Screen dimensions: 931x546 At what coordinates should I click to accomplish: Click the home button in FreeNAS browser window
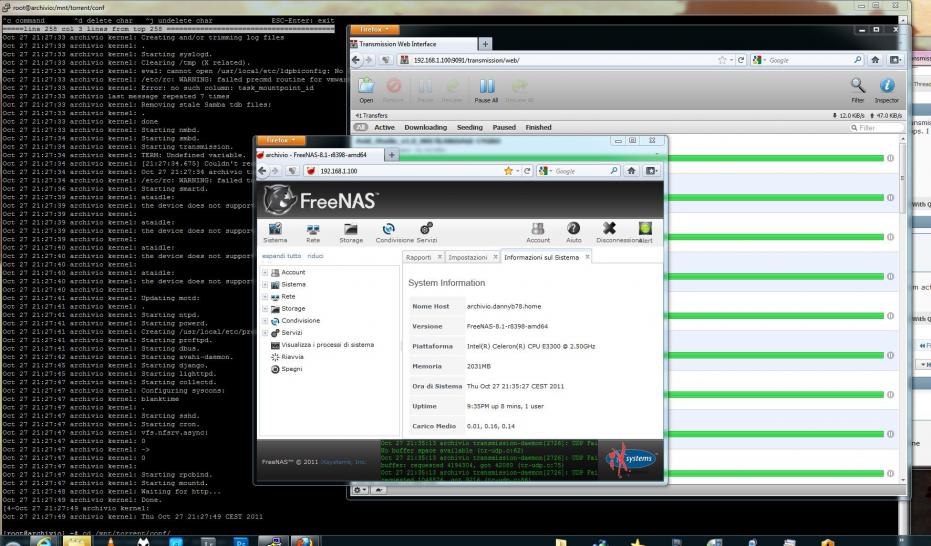coord(631,171)
